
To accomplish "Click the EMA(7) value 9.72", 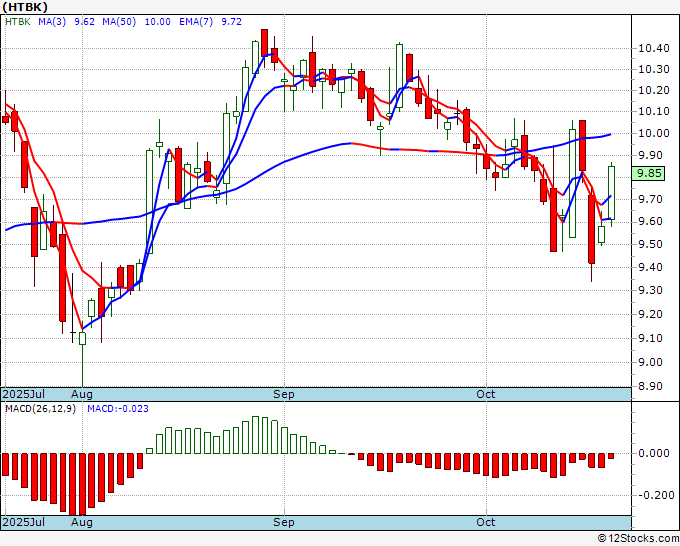I will pos(232,22).
